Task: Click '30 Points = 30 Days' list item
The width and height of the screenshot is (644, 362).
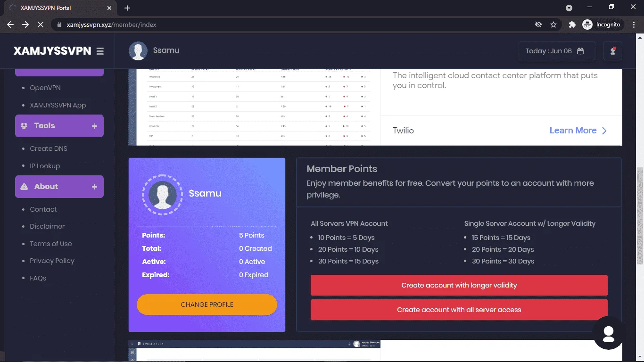Action: pyautogui.click(x=503, y=261)
